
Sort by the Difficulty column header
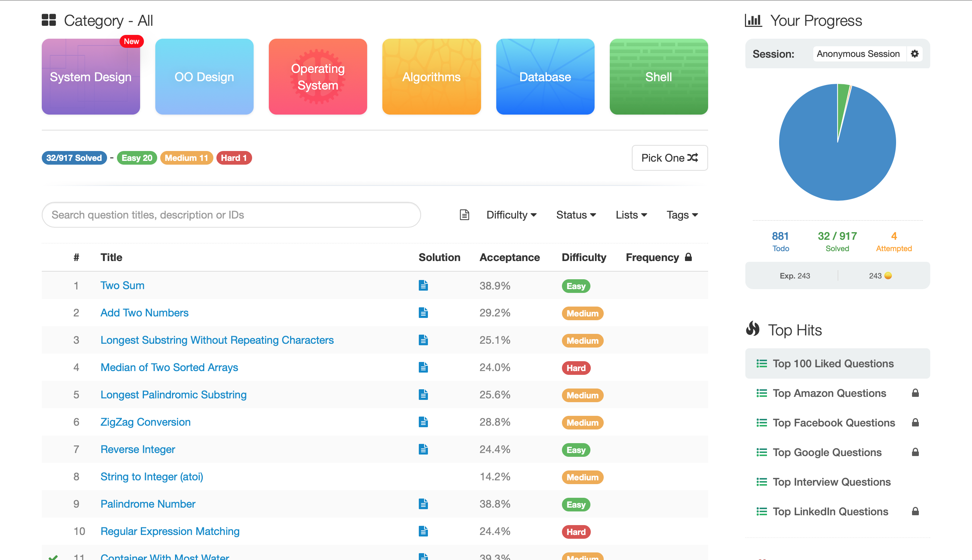(584, 257)
